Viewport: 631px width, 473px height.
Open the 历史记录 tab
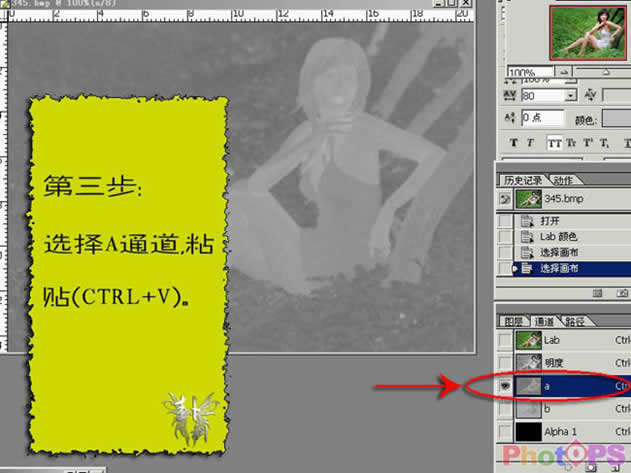pos(523,180)
